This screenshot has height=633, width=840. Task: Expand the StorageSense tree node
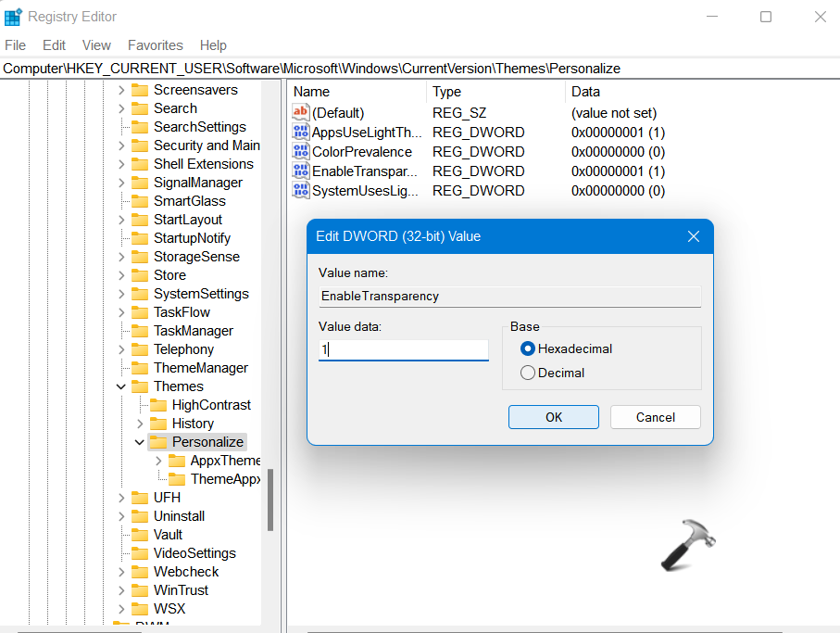point(121,257)
